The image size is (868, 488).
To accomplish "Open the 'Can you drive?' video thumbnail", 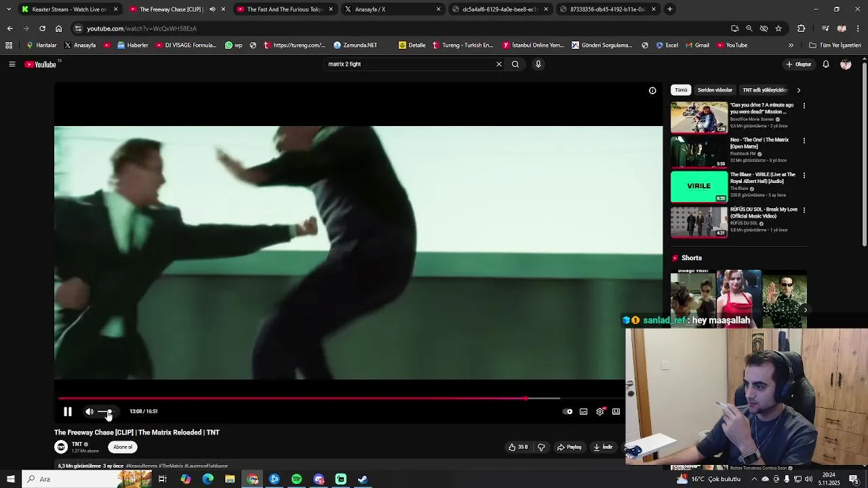I will tap(699, 117).
